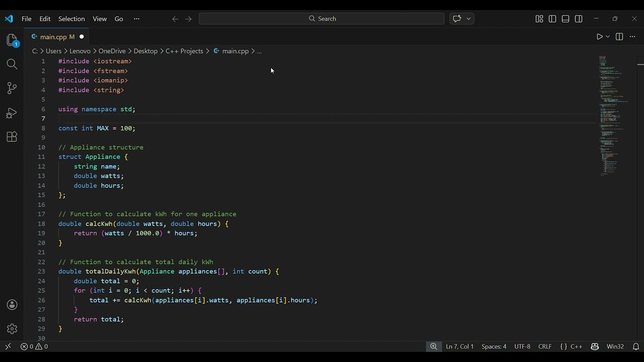Click OneDrive in the breadcrumb
This screenshot has width=644, height=362.
click(112, 51)
